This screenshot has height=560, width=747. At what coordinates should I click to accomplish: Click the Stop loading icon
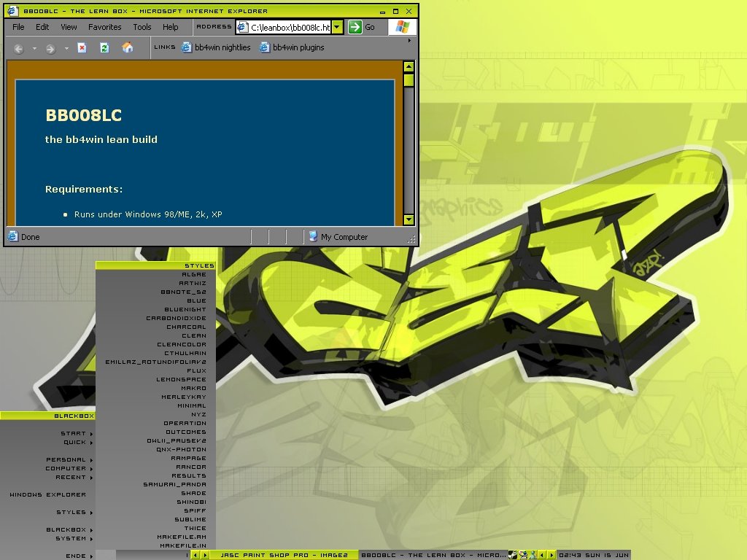click(82, 47)
